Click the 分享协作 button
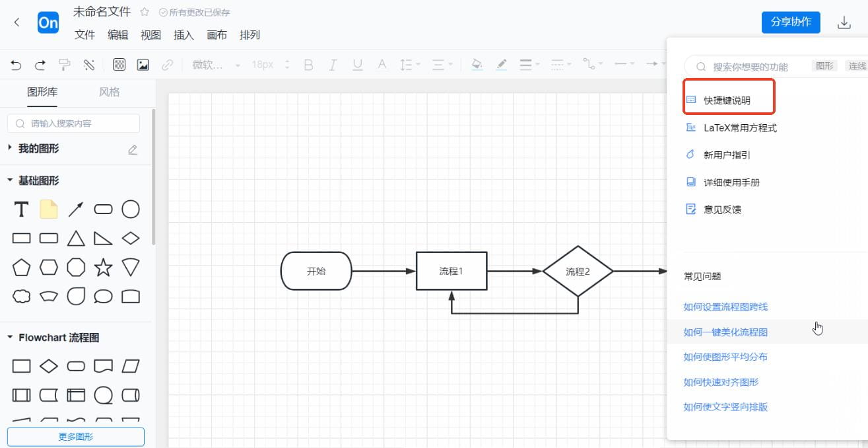Image resolution: width=868 pixels, height=448 pixels. pos(790,22)
